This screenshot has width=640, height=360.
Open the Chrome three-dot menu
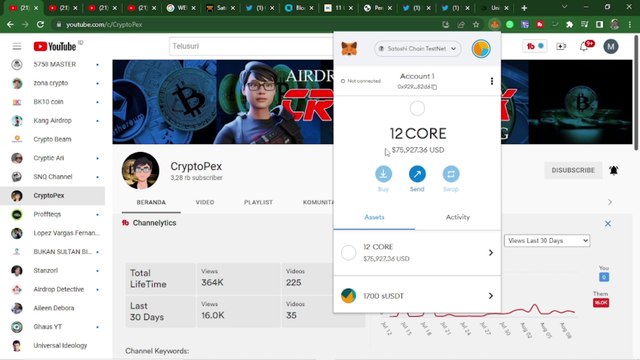630,24
